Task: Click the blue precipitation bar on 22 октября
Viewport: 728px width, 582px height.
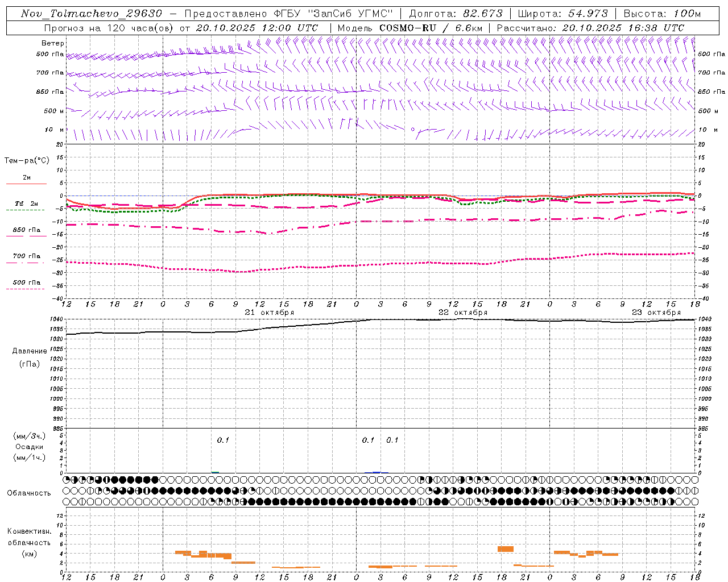Action: (x=377, y=472)
